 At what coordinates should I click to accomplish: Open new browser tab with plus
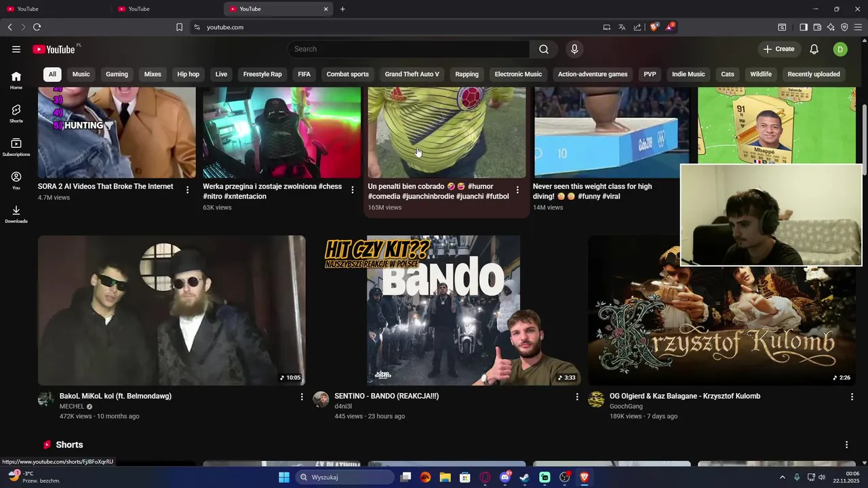pyautogui.click(x=342, y=9)
